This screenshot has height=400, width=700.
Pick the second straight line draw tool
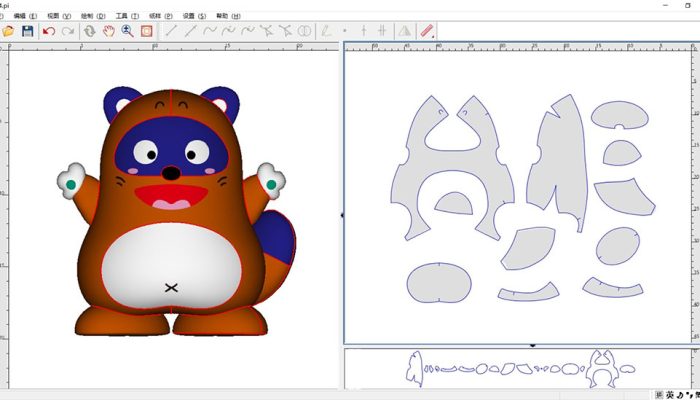coord(191,31)
